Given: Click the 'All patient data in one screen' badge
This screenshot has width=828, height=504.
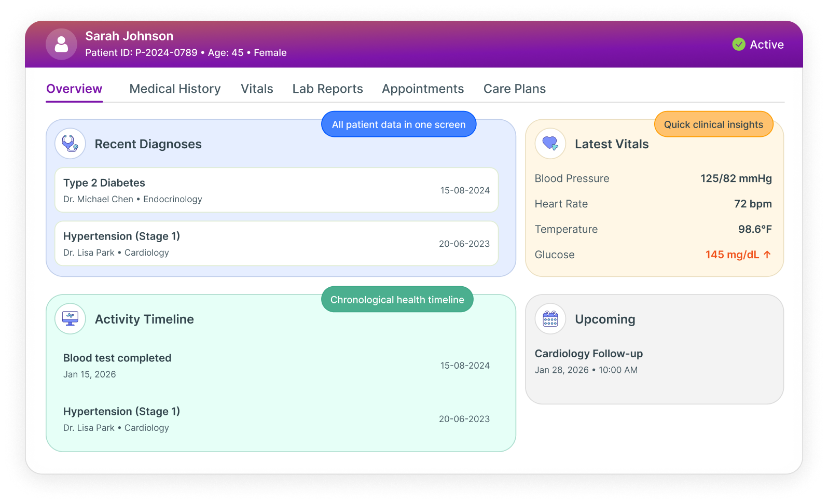Looking at the screenshot, I should click(398, 124).
